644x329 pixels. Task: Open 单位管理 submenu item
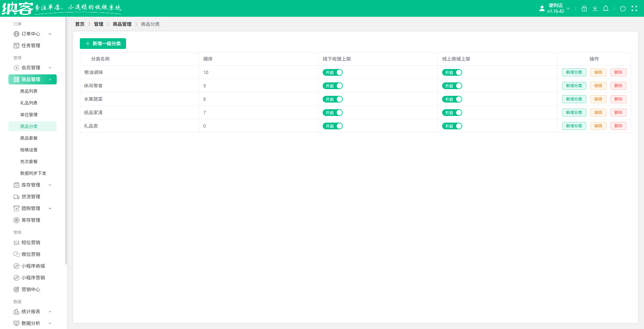tap(33, 115)
